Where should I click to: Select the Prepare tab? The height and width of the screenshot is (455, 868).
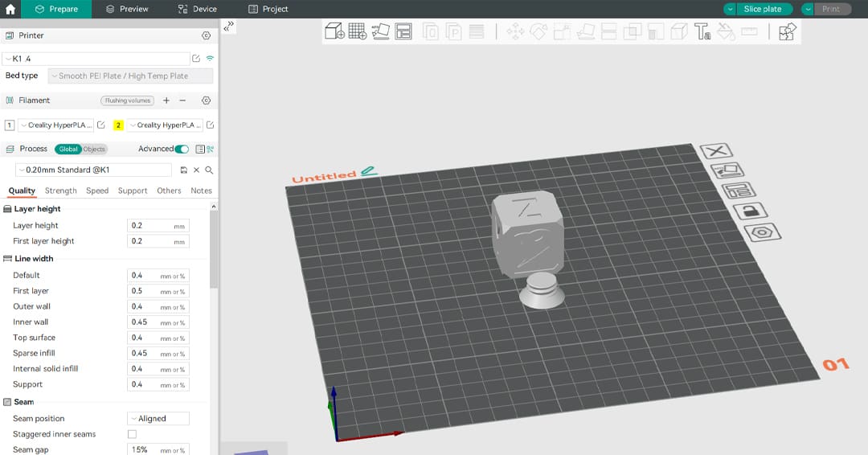click(56, 9)
